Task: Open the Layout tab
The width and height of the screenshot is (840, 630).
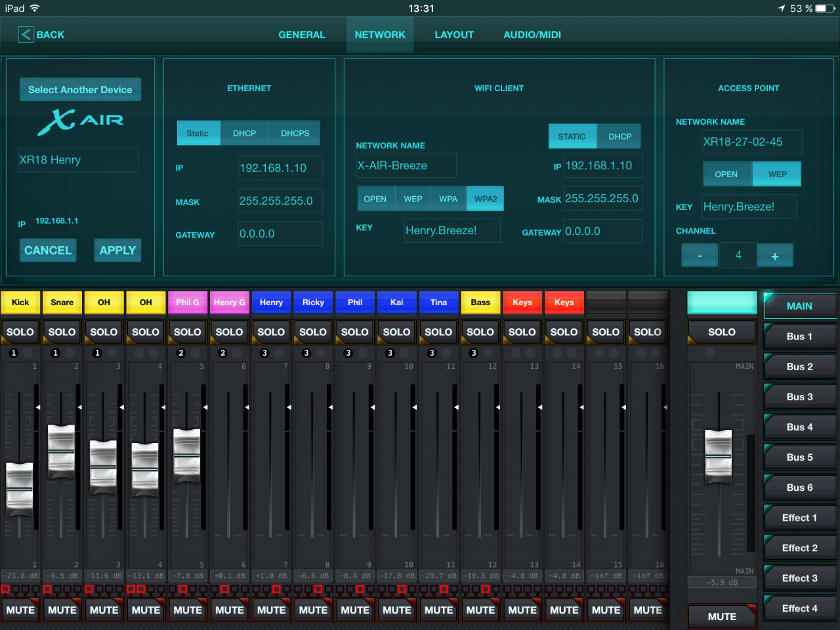Action: pyautogui.click(x=453, y=35)
